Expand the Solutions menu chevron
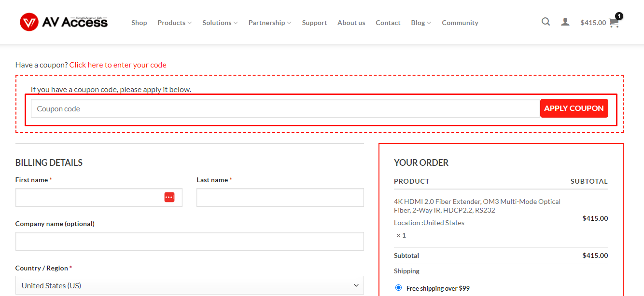The image size is (644, 296). point(236,23)
